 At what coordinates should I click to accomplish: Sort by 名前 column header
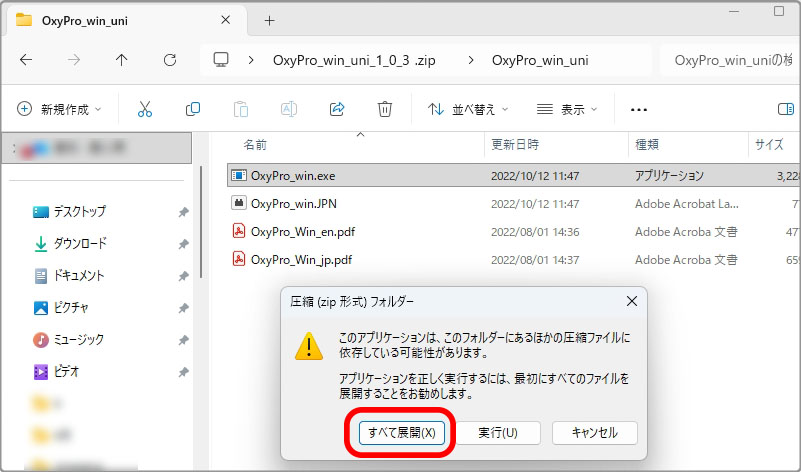point(255,145)
